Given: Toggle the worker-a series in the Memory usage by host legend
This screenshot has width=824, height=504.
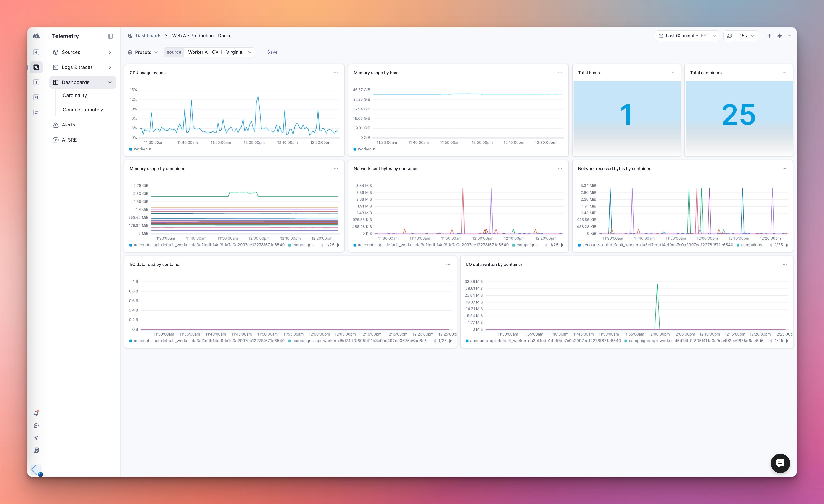Looking at the screenshot, I should coord(366,149).
